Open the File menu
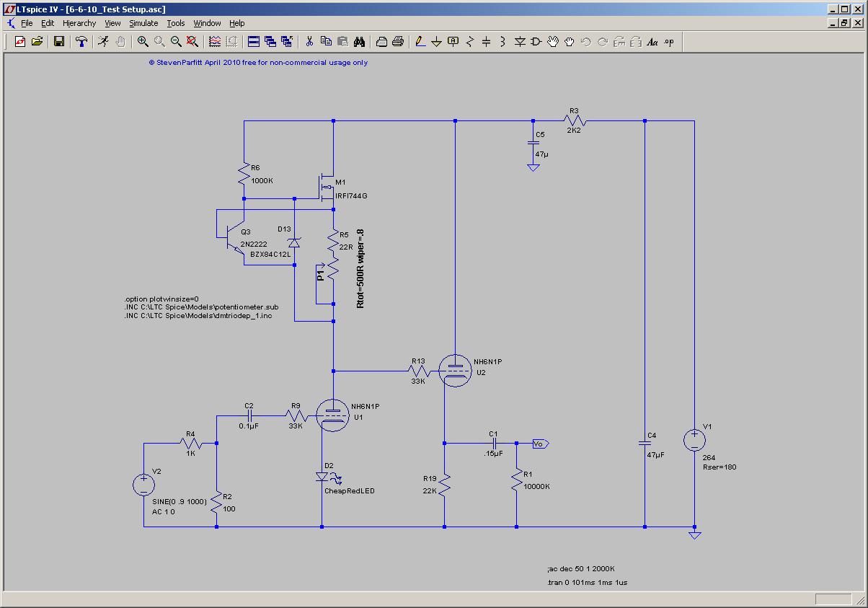Image resolution: width=868 pixels, height=608 pixels. (27, 23)
